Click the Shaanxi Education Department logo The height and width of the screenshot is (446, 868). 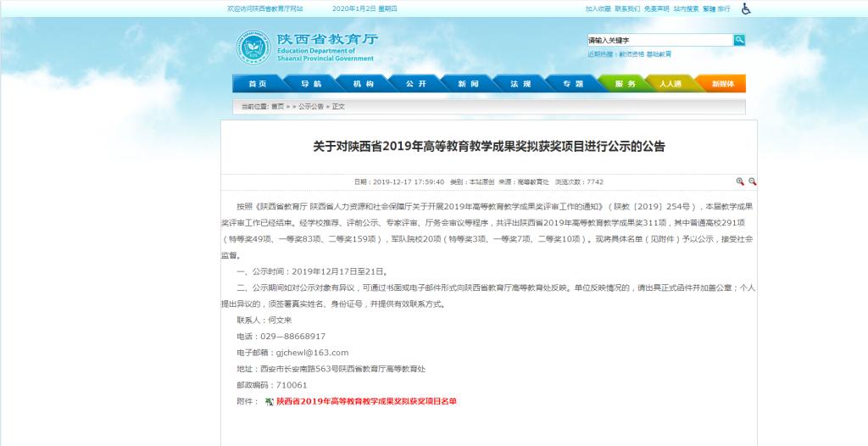[253, 47]
